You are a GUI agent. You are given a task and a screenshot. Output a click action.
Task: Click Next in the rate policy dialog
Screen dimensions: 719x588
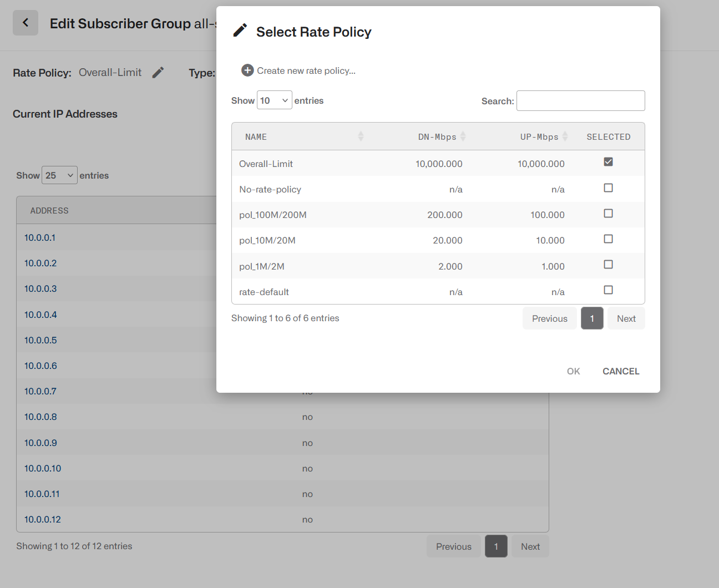(x=626, y=318)
